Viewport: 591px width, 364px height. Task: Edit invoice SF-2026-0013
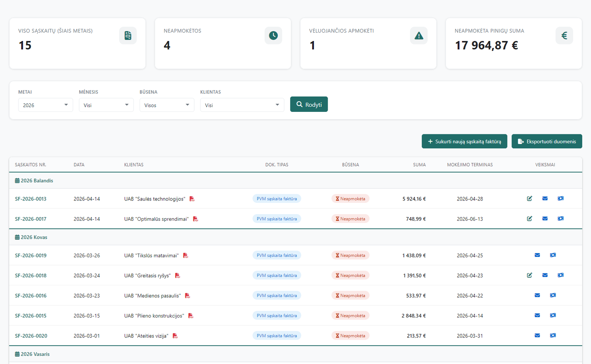(529, 199)
